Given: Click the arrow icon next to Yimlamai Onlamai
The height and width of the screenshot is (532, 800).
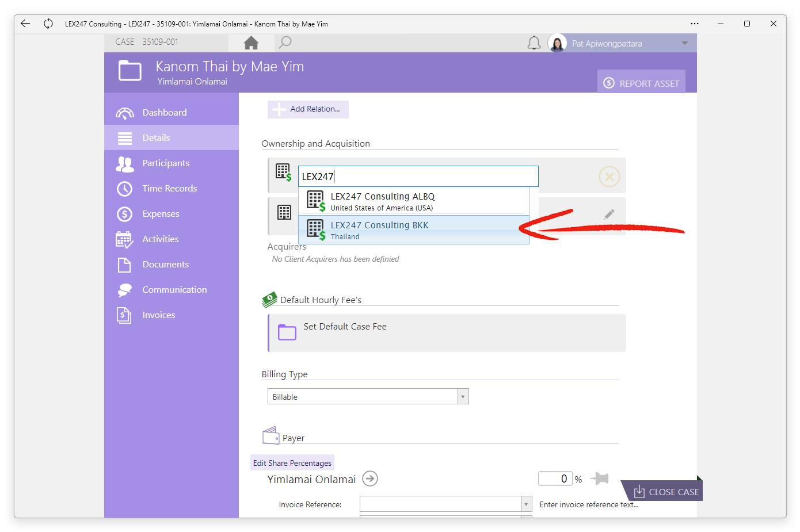Looking at the screenshot, I should pos(370,479).
